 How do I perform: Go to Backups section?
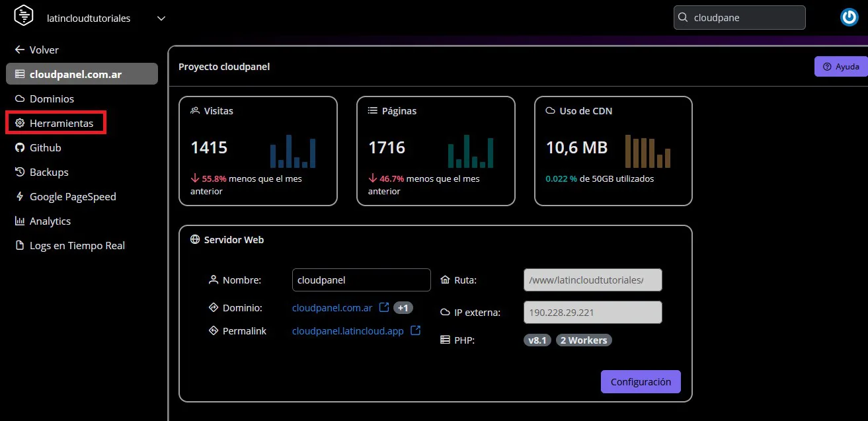click(48, 172)
